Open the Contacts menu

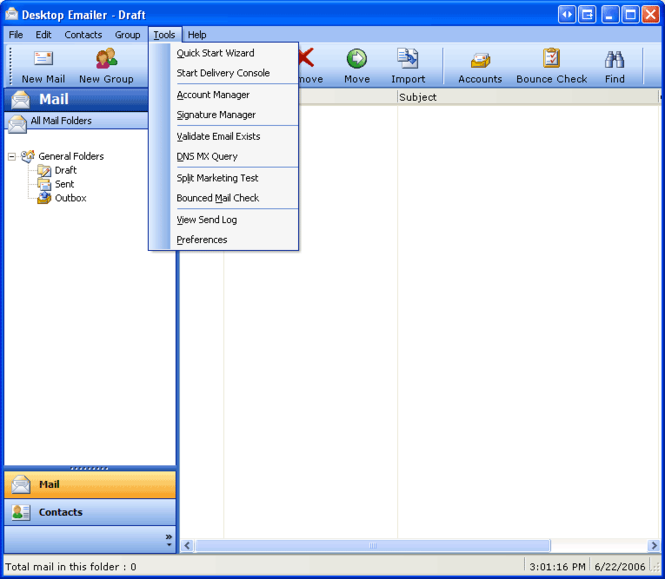coord(83,35)
